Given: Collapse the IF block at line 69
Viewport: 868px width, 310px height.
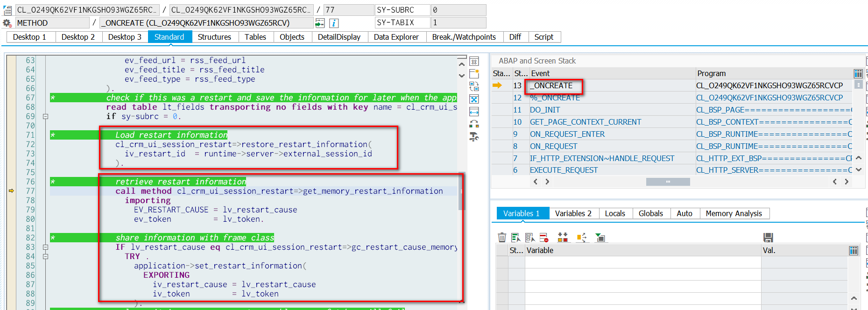Looking at the screenshot, I should 45,116.
